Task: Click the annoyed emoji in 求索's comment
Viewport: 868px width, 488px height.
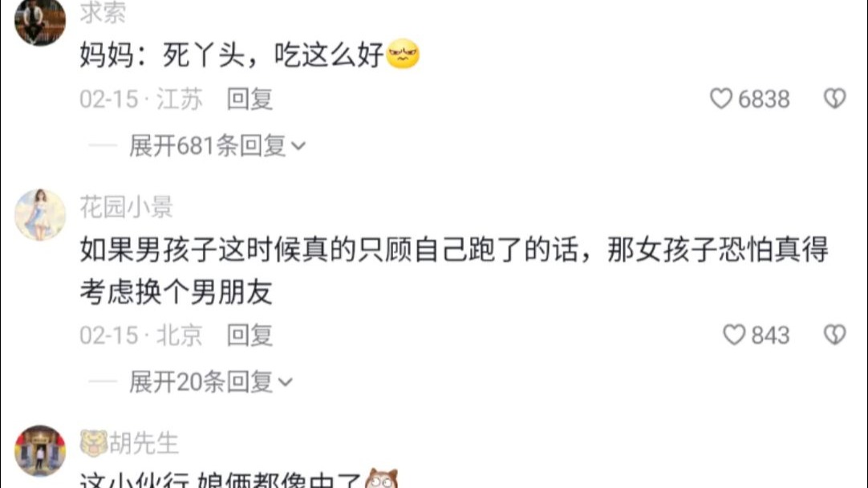Action: tap(403, 55)
